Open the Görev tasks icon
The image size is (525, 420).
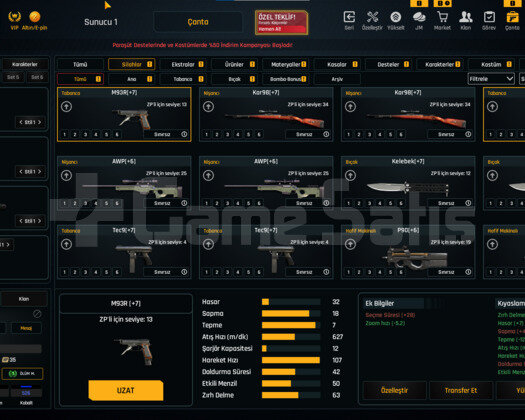pyautogui.click(x=489, y=17)
